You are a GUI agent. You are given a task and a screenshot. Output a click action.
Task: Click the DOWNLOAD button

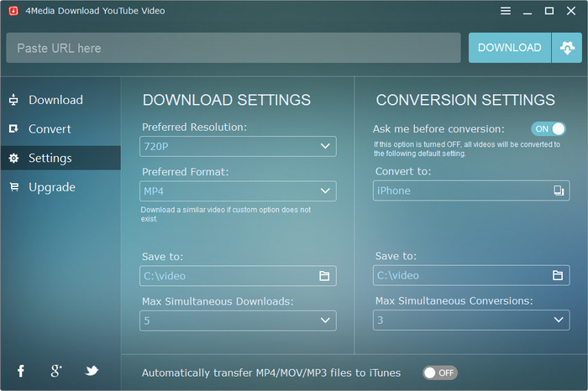[x=509, y=48]
